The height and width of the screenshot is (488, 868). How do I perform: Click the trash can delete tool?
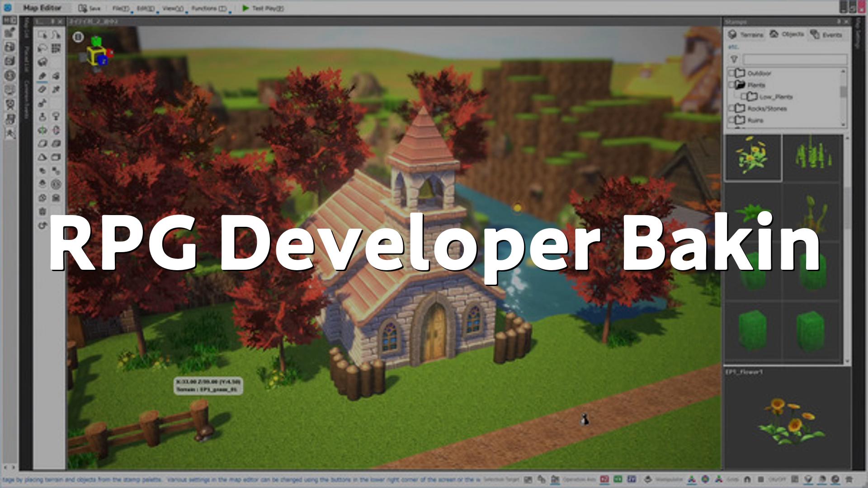click(x=42, y=211)
